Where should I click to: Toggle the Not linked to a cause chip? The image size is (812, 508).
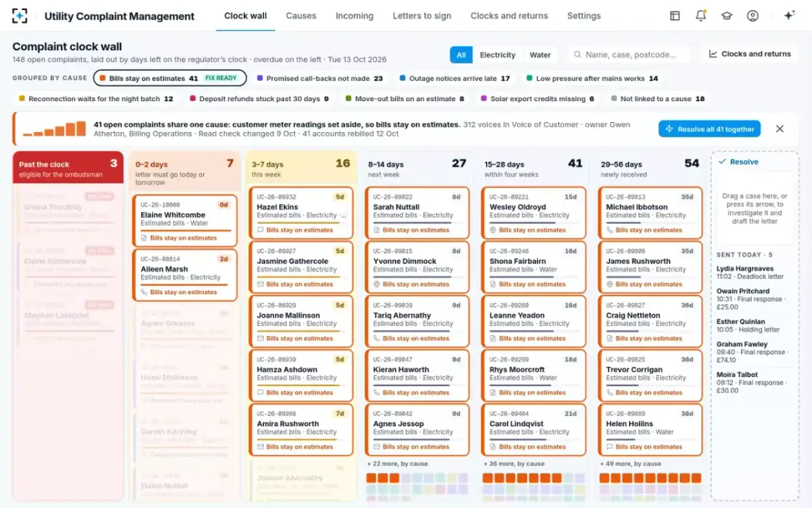tap(658, 99)
